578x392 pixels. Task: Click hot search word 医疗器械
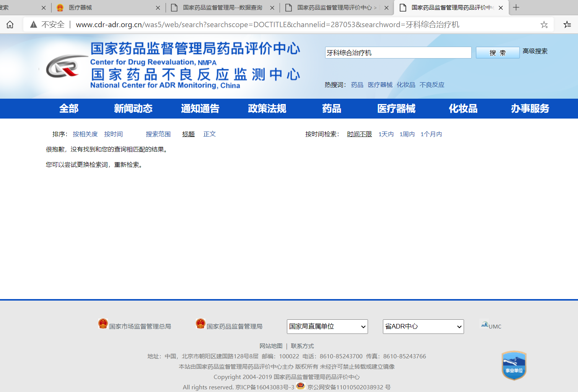380,85
